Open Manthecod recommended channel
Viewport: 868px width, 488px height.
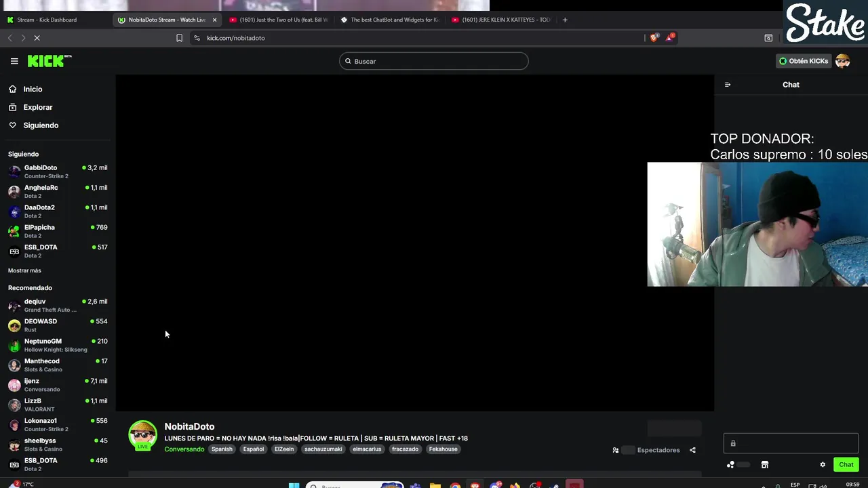(58, 365)
